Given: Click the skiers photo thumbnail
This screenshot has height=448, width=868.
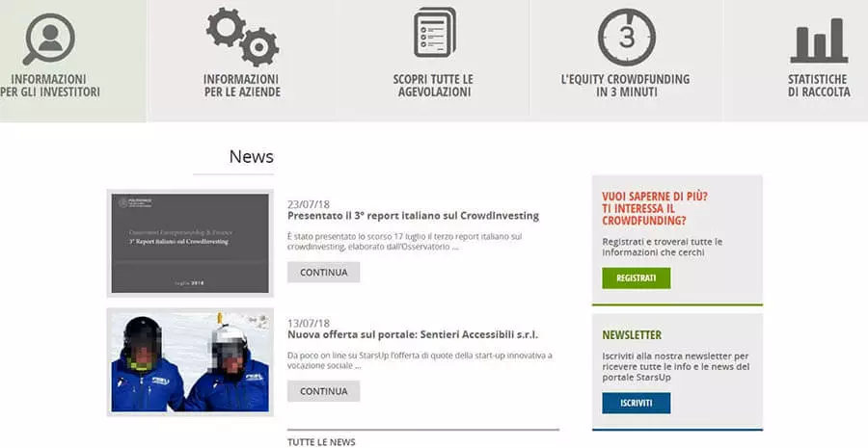Looking at the screenshot, I should [x=190, y=362].
